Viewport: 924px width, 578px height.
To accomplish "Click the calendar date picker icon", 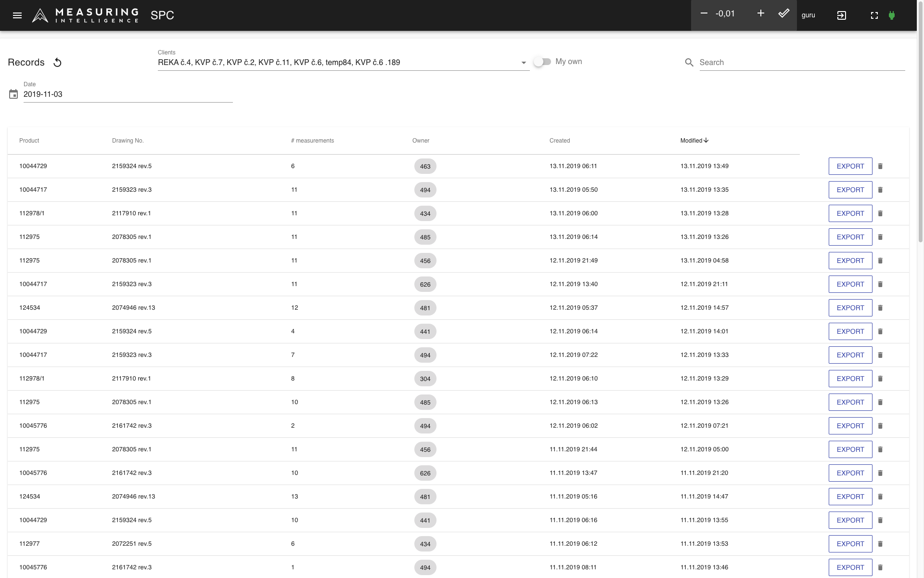I will (x=13, y=94).
